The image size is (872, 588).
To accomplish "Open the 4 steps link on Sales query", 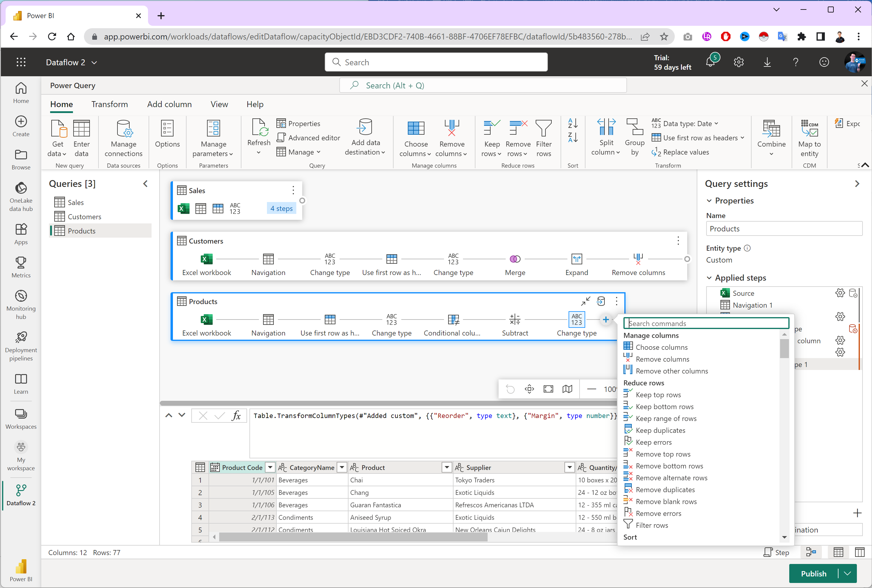I will [x=281, y=208].
